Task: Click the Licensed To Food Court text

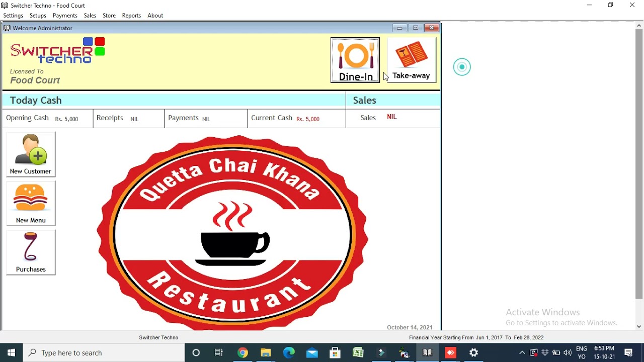Action: pos(35,77)
